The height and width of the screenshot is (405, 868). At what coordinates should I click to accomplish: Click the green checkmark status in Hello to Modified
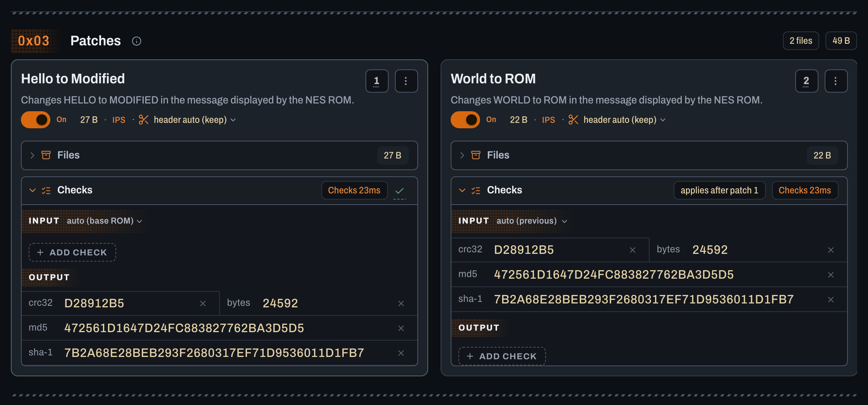[x=400, y=191]
